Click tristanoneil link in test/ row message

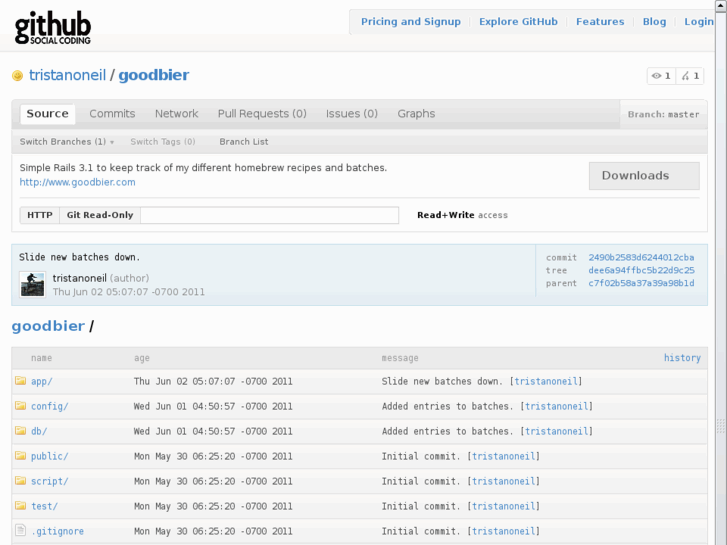[x=504, y=507]
